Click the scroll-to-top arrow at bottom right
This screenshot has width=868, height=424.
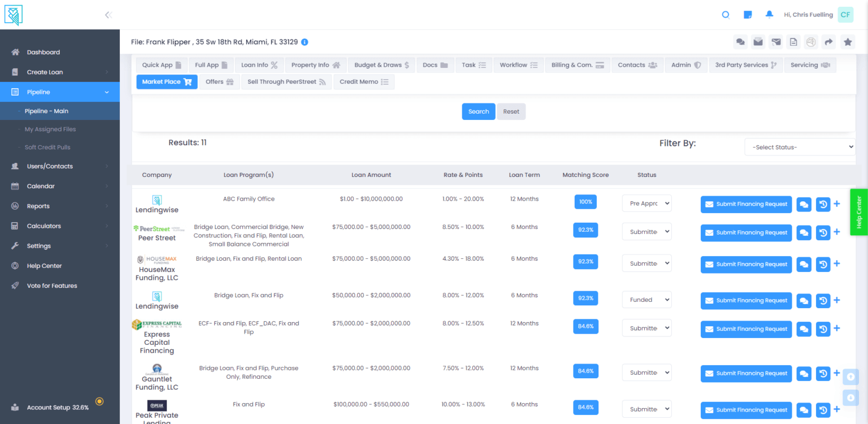tap(850, 377)
